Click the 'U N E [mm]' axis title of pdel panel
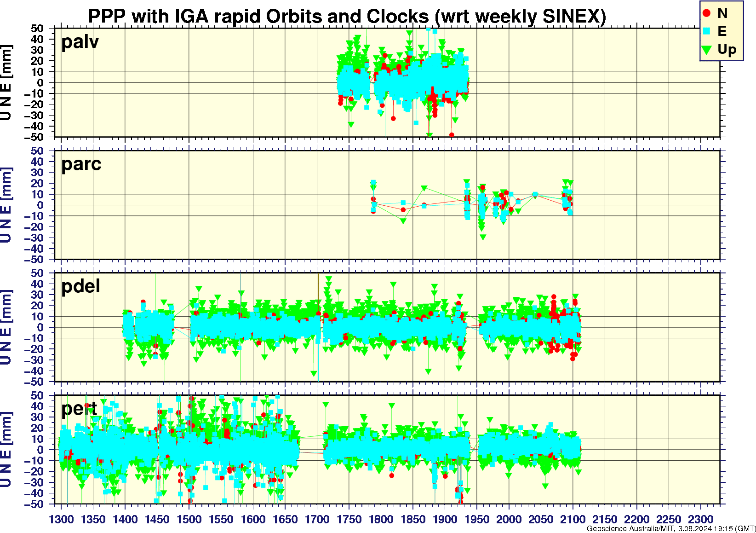756x533 pixels. coord(6,327)
